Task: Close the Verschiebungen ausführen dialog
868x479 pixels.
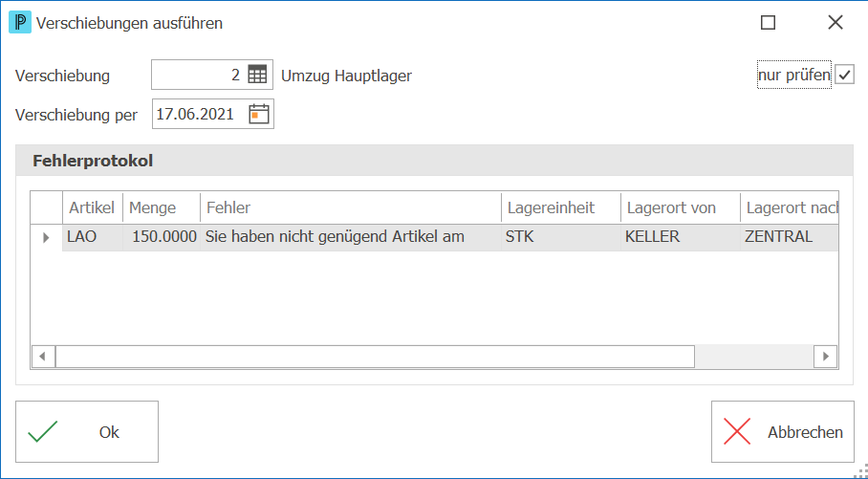Action: pos(835,23)
